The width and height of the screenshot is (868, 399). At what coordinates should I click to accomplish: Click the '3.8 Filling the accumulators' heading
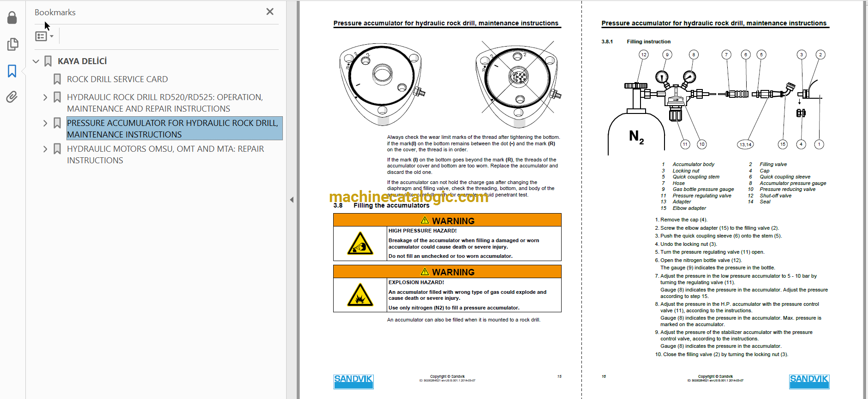[x=381, y=205]
